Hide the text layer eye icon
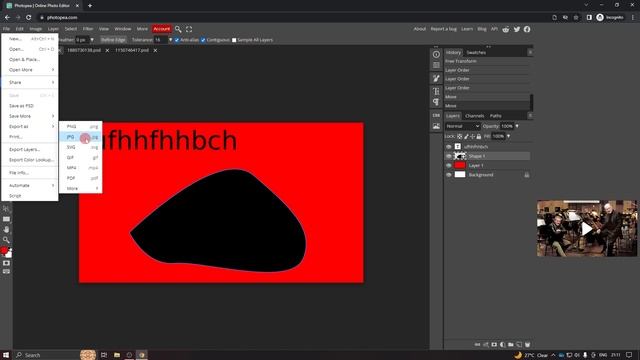The width and height of the screenshot is (640, 360). click(x=449, y=147)
